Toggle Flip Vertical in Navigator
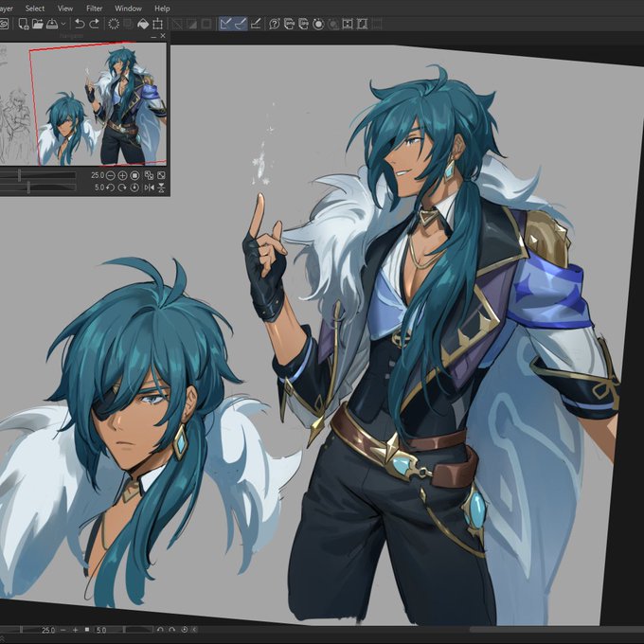Image resolution: width=644 pixels, height=644 pixels. 161,188
